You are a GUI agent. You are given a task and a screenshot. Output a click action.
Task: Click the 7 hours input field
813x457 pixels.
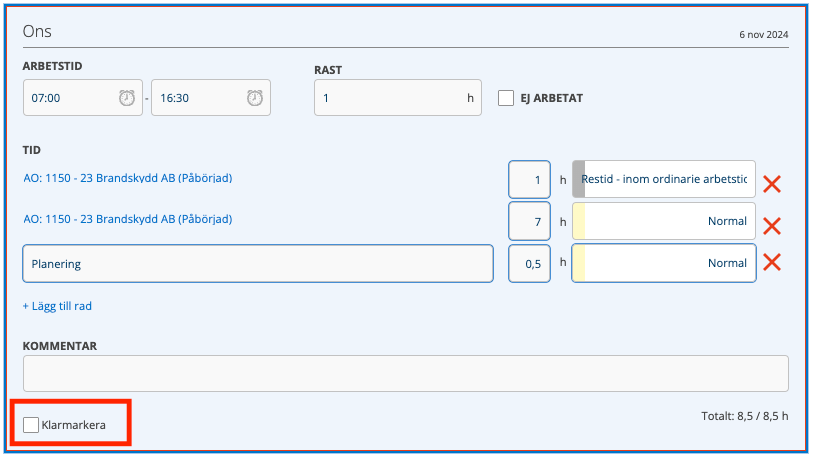[x=529, y=221]
